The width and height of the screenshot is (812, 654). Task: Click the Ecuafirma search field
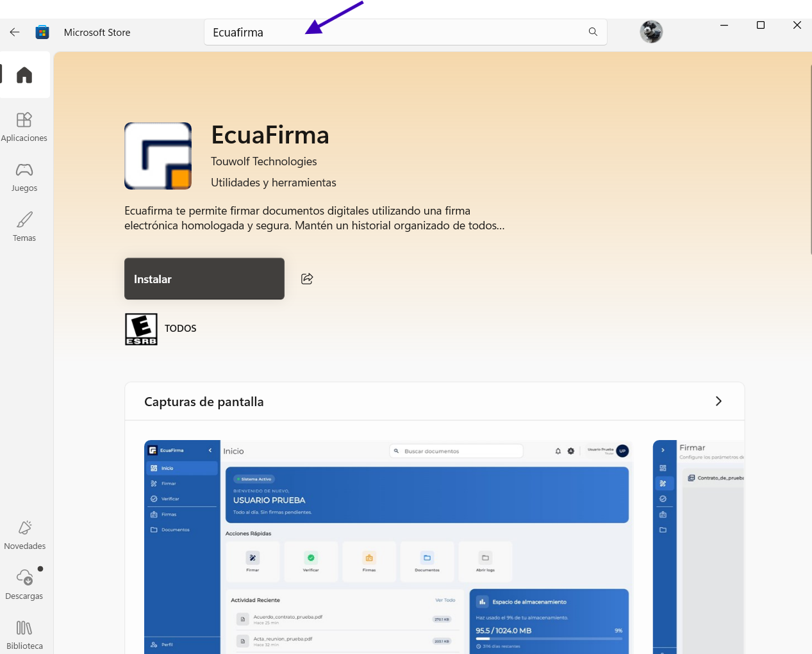pyautogui.click(x=405, y=32)
